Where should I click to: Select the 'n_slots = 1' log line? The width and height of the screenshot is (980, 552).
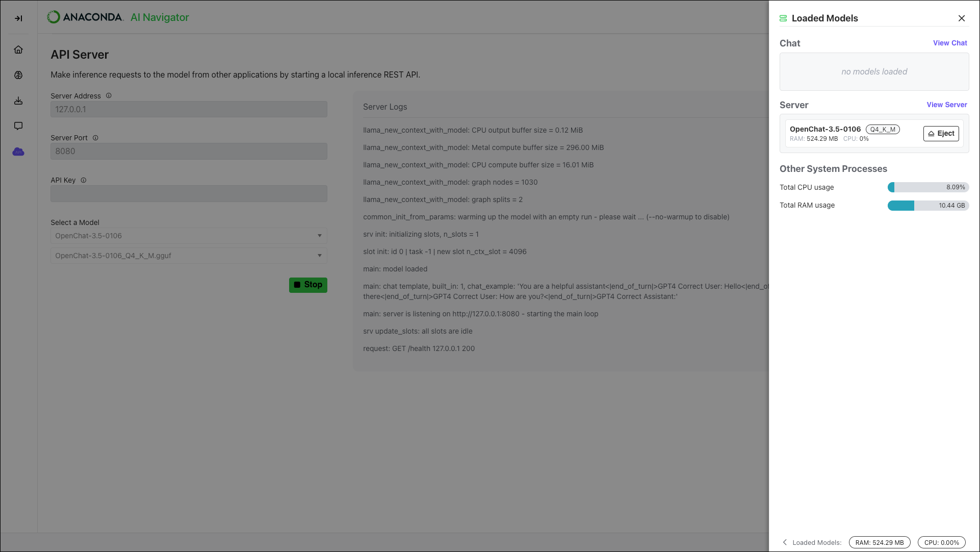421,234
